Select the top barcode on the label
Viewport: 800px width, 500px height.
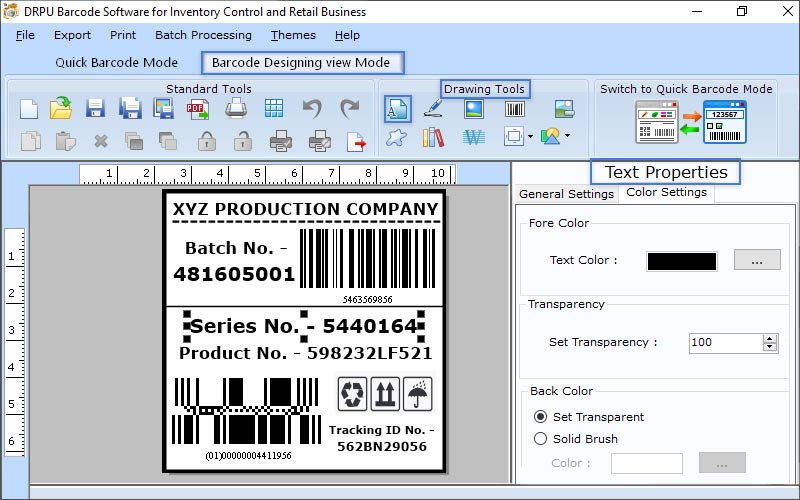click(x=367, y=266)
